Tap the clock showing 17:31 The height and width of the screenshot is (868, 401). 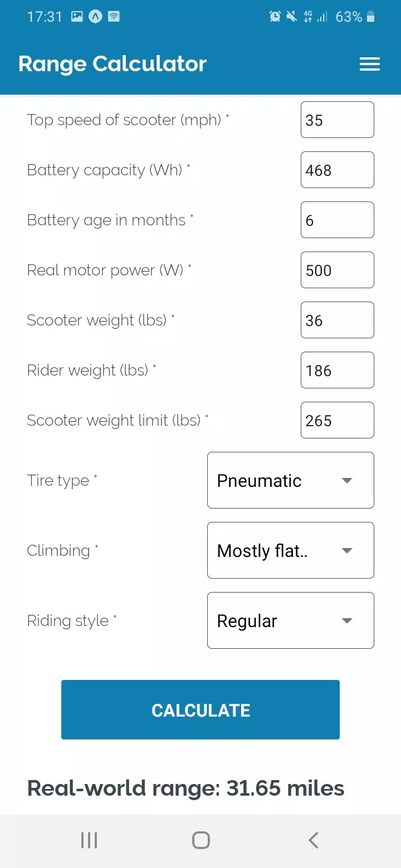[45, 17]
